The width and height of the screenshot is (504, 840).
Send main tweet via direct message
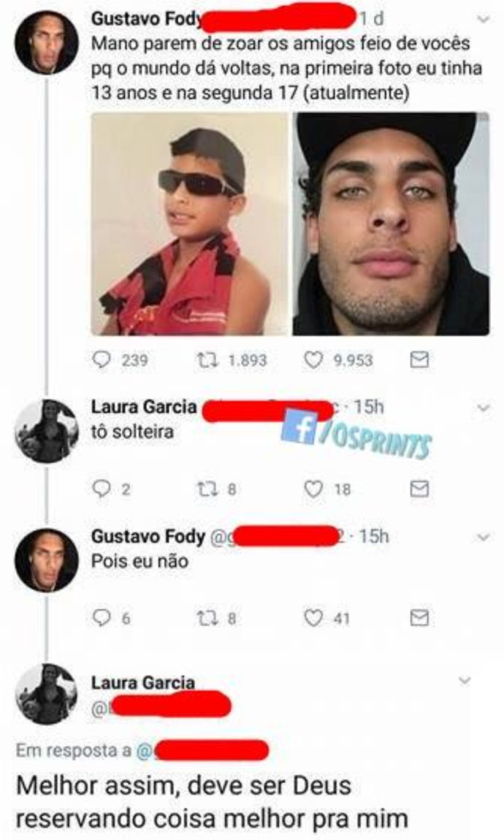point(419,359)
